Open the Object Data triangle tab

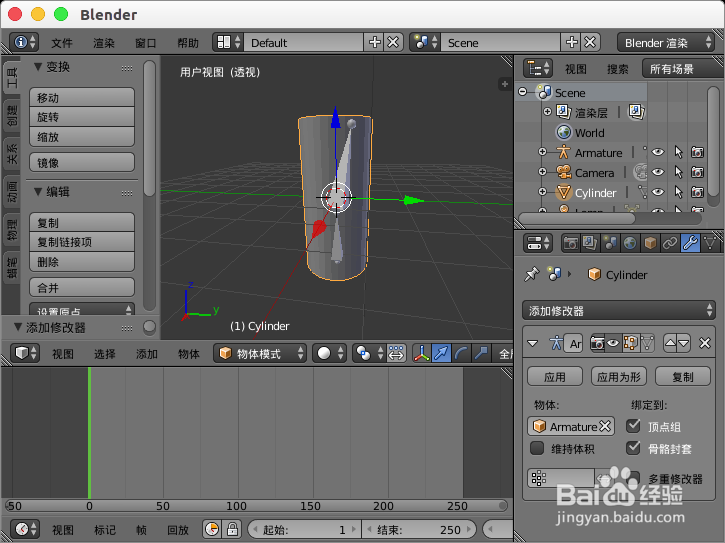[710, 243]
